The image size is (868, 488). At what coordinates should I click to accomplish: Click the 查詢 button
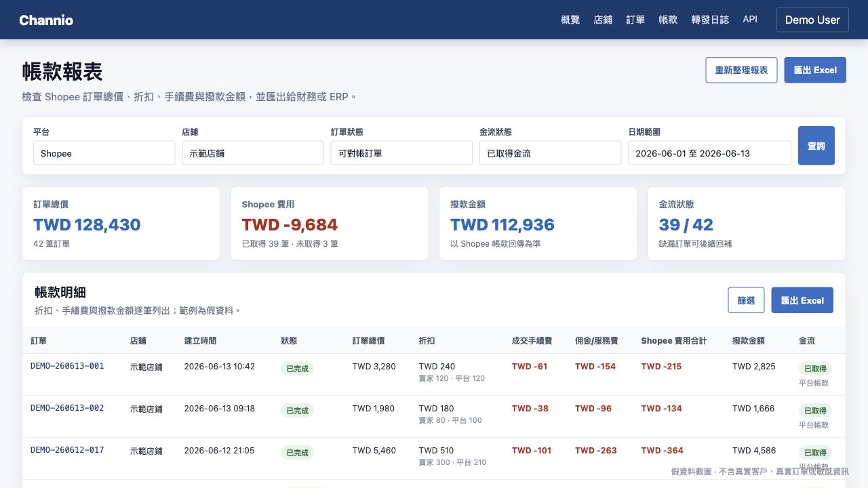[x=816, y=146]
